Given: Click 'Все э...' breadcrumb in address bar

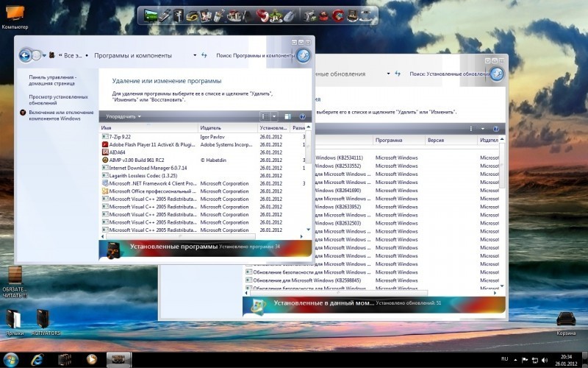Looking at the screenshot, I should 73,56.
